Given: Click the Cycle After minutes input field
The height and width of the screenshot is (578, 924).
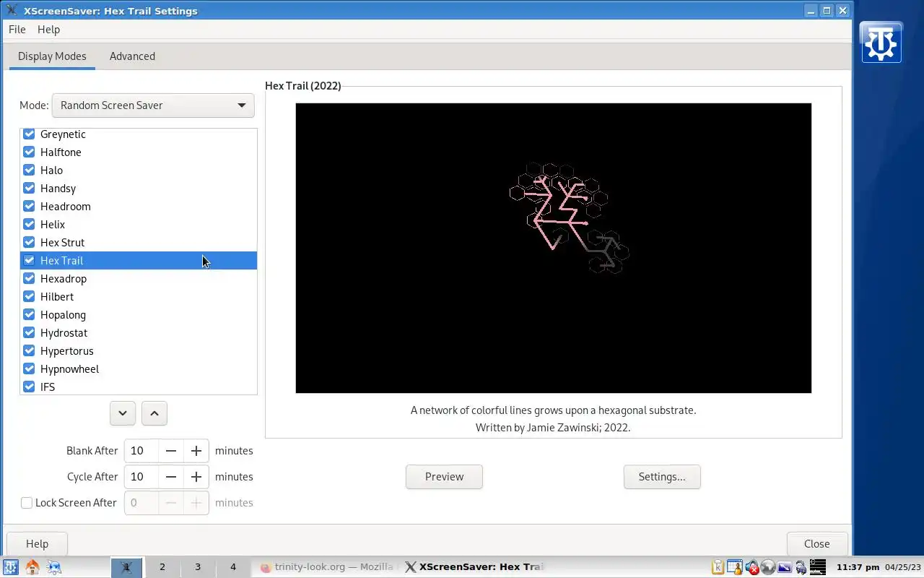Looking at the screenshot, I should coord(141,477).
